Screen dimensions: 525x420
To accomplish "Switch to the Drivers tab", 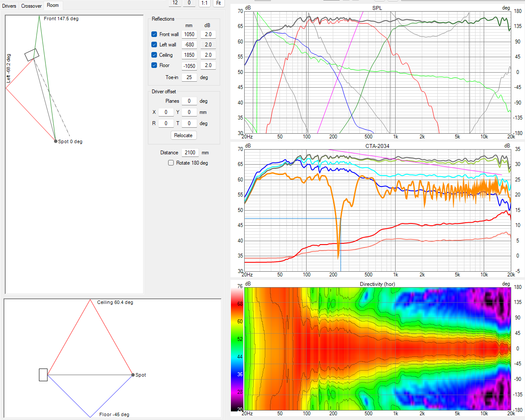I will (x=9, y=6).
